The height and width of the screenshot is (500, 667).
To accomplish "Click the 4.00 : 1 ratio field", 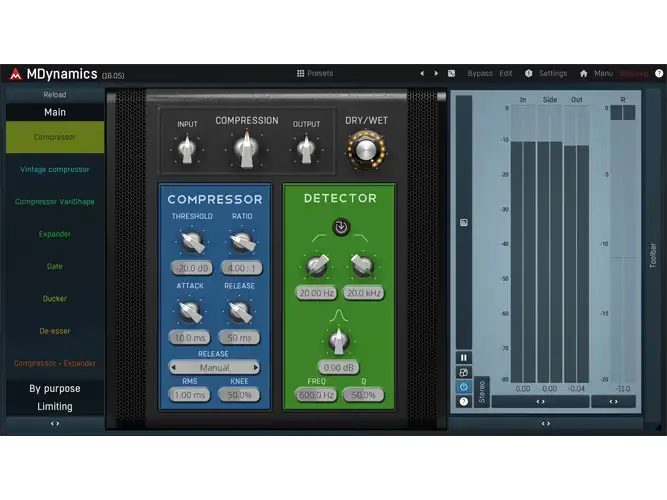I will 242,268.
